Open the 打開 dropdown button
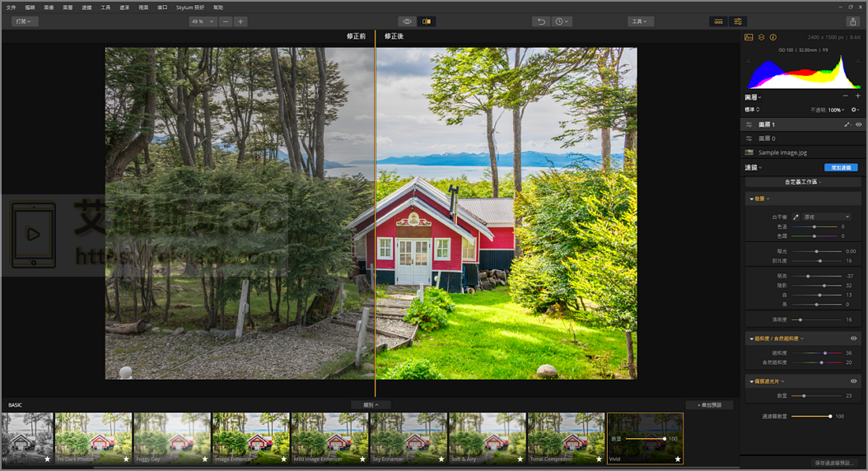This screenshot has width=868, height=471. (x=25, y=21)
